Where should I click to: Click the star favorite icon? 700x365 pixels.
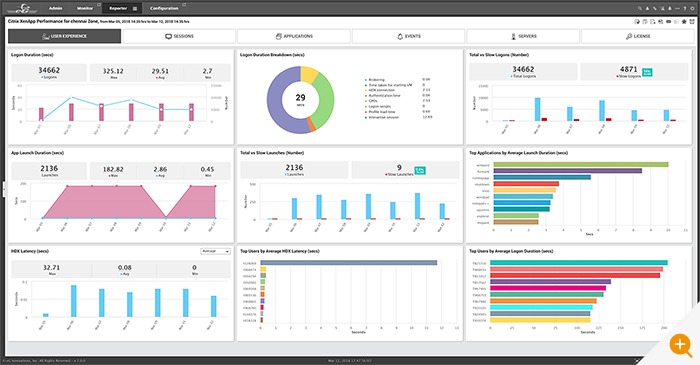pos(684,21)
